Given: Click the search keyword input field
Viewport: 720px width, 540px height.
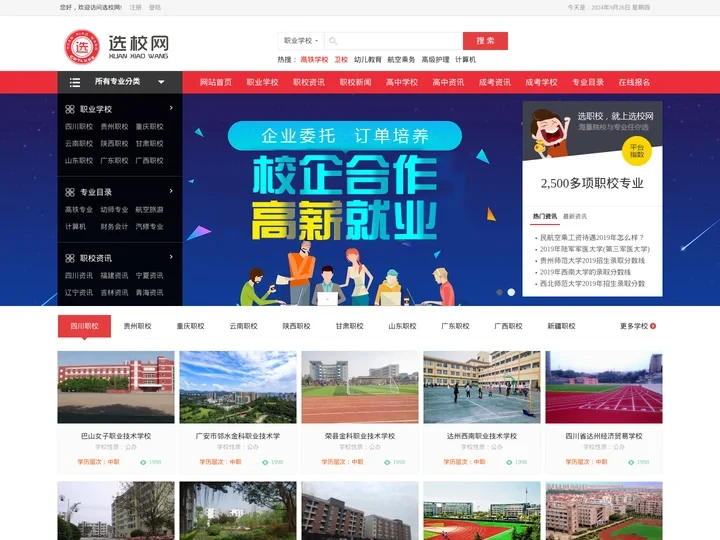Looking at the screenshot, I should tap(394, 41).
